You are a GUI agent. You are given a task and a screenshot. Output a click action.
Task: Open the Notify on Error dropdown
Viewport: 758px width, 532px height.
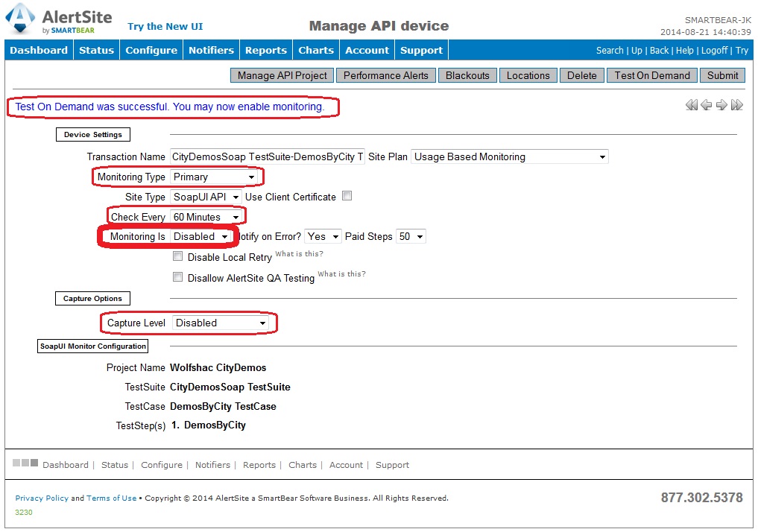point(323,236)
